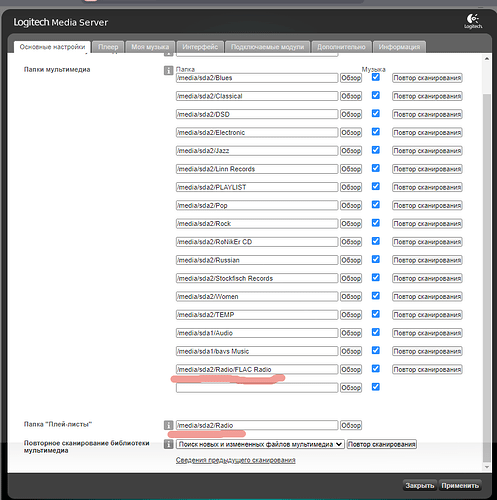Viewport: 497px width, 500px height.
Task: Click Обзор for the /media/sda2/Women folder
Action: pos(351,297)
